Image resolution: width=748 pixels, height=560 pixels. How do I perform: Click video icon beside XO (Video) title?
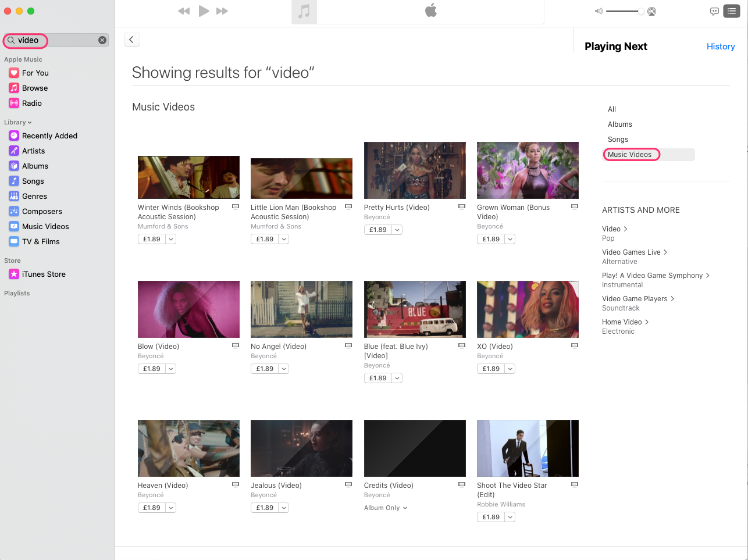(575, 345)
